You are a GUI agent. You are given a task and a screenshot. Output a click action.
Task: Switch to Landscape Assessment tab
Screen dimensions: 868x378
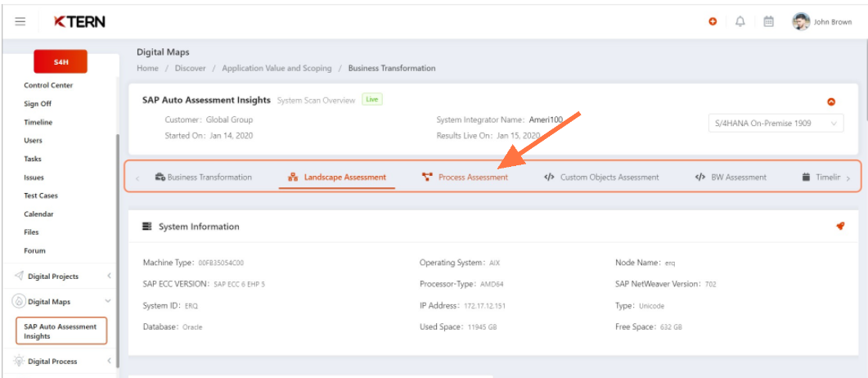[x=336, y=177]
